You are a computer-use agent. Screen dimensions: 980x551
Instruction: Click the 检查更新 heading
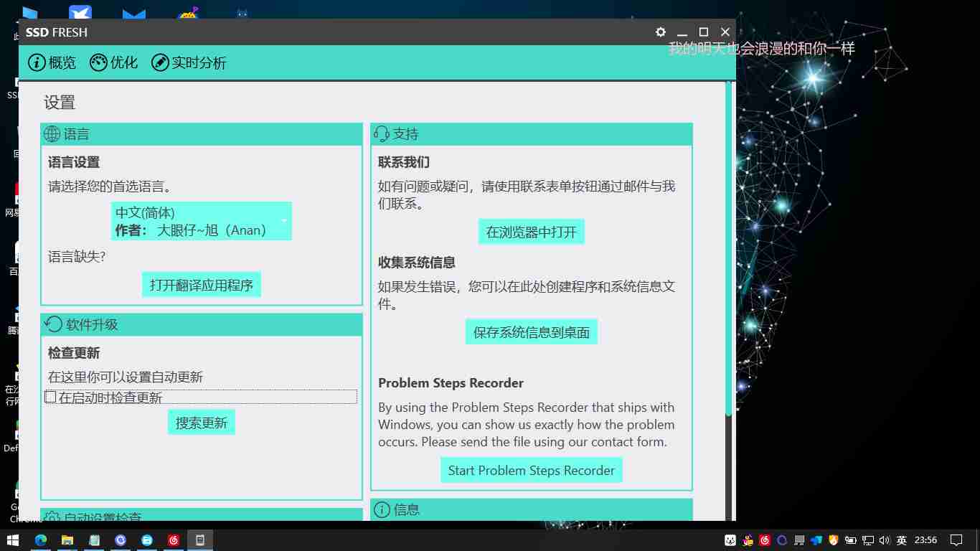click(x=74, y=353)
